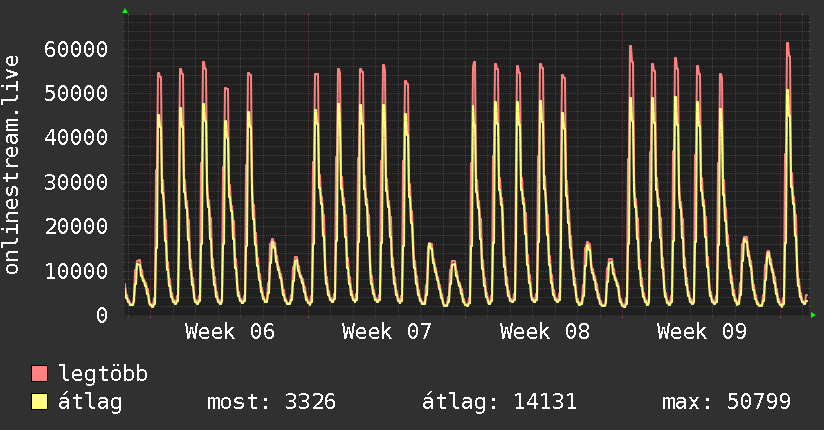824x430 pixels.
Task: Click the most: 3326 statistic
Action: click(271, 402)
